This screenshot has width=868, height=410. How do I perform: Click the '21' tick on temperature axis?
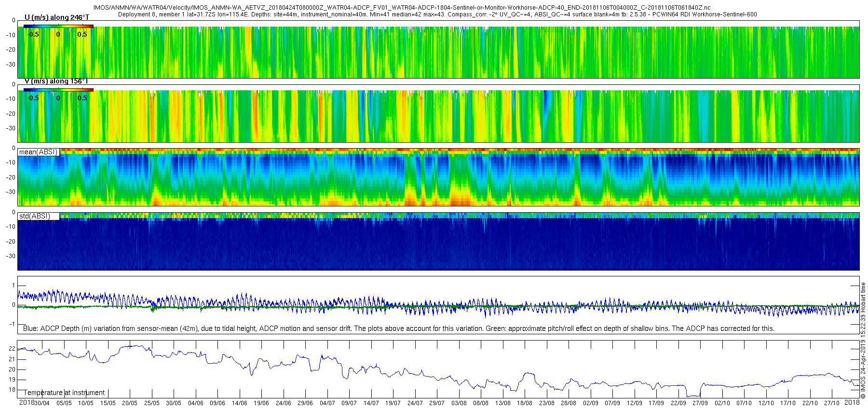[x=13, y=359]
